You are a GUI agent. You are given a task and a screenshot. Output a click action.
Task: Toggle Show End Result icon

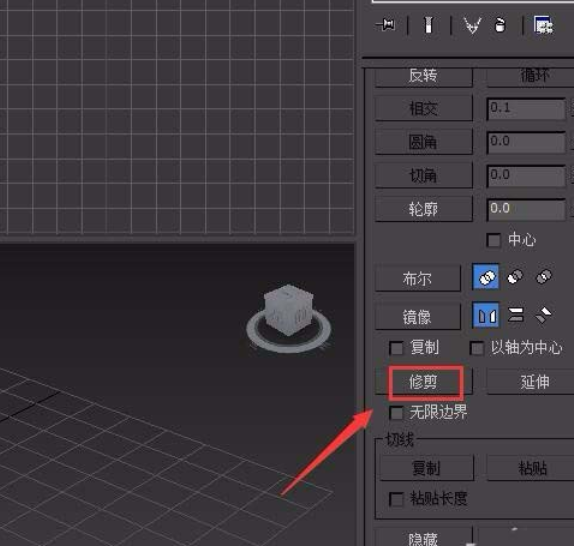click(428, 25)
